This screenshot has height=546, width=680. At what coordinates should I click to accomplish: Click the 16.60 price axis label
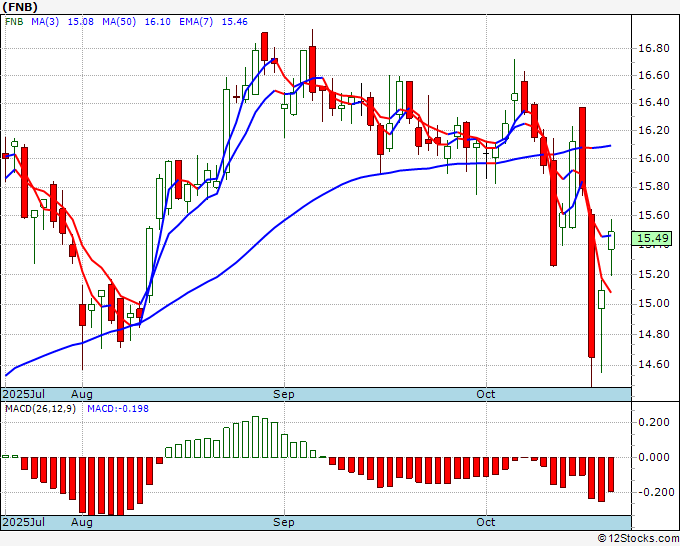[x=654, y=75]
